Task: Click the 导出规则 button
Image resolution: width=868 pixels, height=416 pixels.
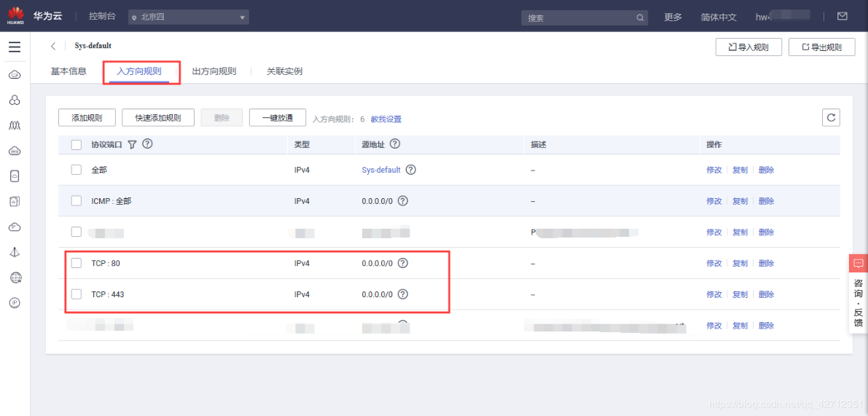Action: (821, 47)
